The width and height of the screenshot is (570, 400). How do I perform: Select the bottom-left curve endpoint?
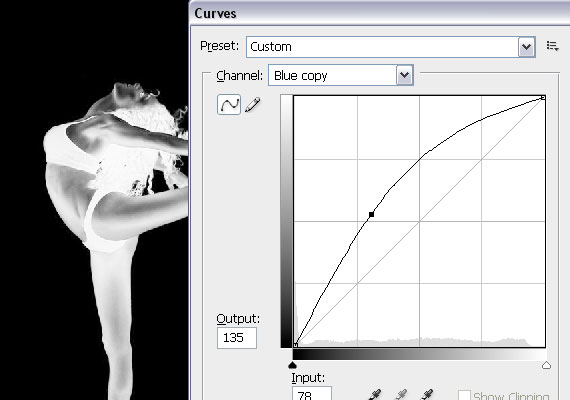[x=296, y=345]
